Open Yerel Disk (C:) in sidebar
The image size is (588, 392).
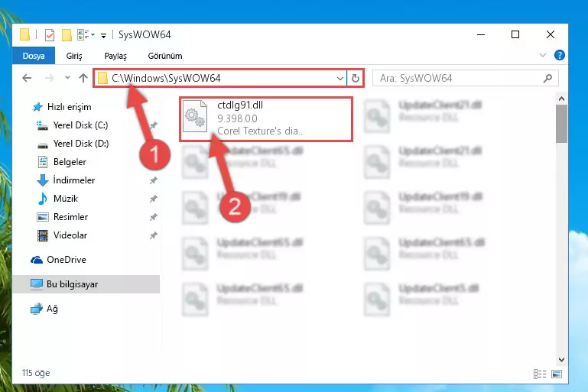click(x=72, y=125)
